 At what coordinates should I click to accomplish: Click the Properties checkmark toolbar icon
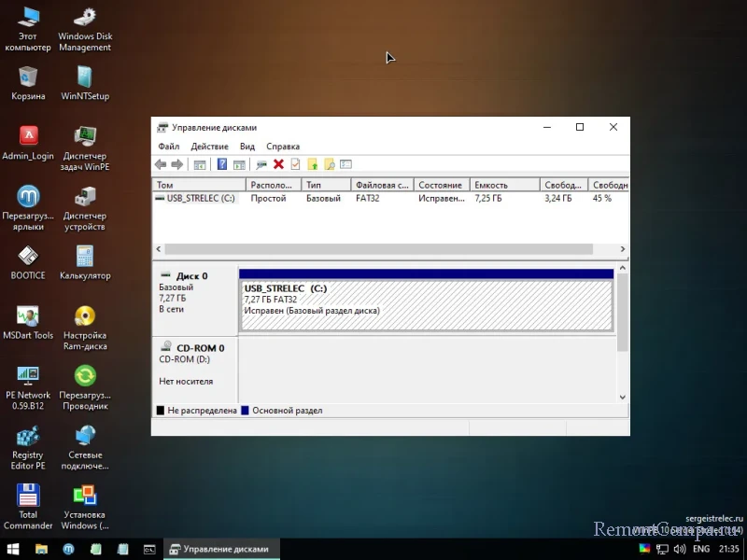[x=295, y=164]
